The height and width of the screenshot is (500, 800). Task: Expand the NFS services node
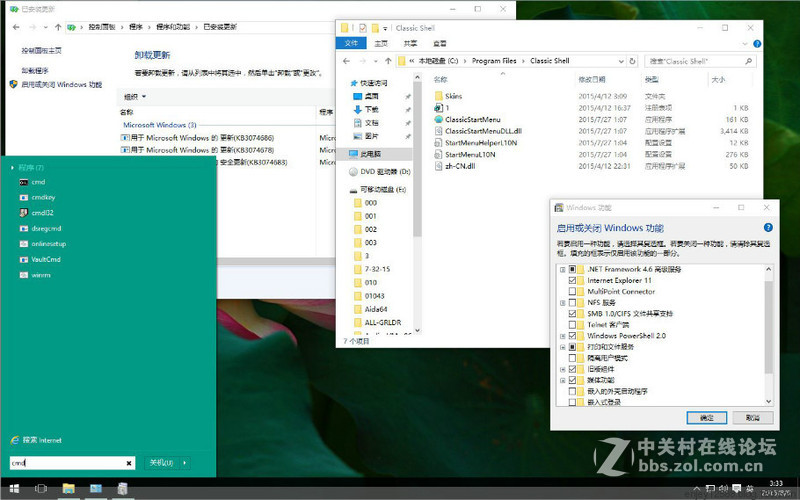coord(563,303)
